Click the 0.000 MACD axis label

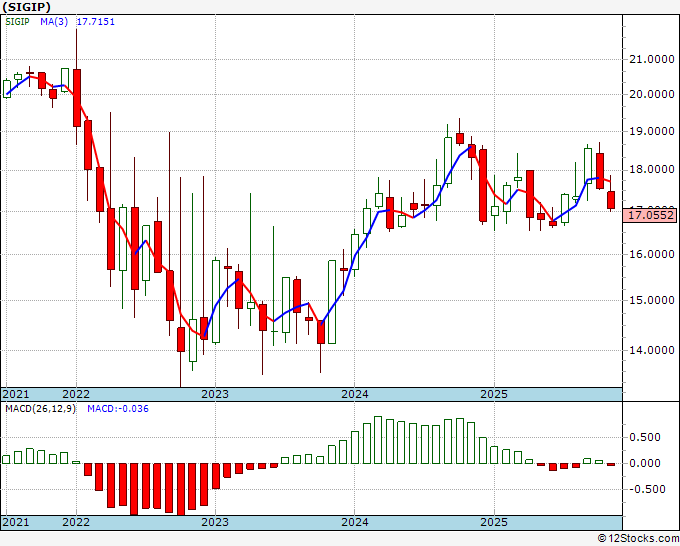coord(645,463)
